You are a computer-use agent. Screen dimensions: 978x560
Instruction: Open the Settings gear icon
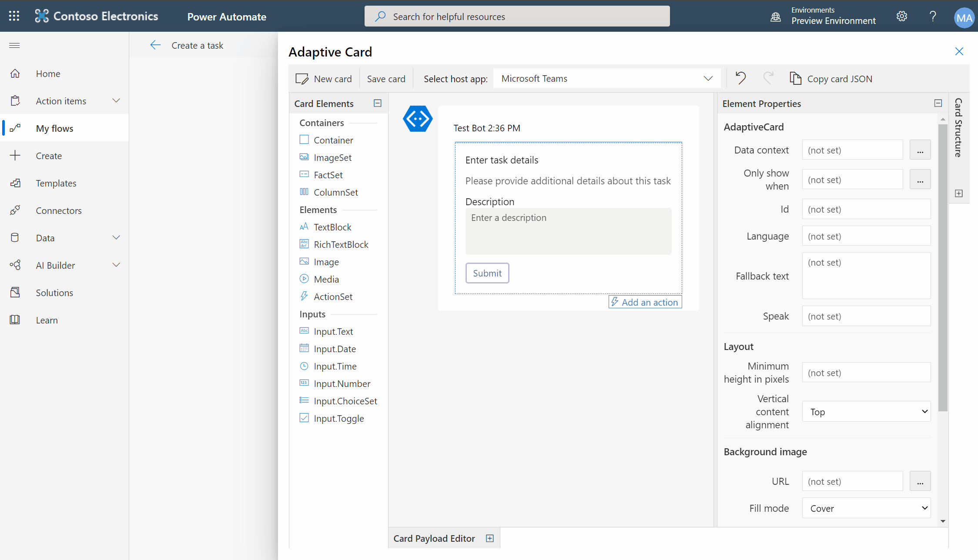click(x=902, y=17)
